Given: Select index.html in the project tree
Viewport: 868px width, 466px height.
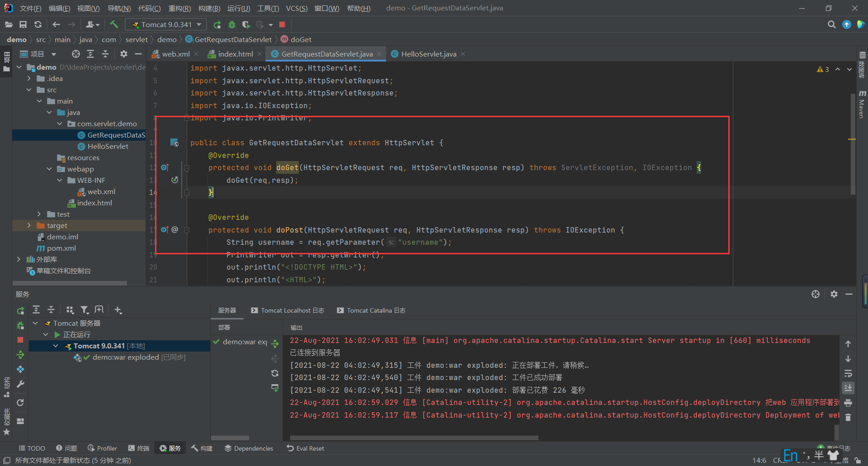Looking at the screenshot, I should [94, 203].
